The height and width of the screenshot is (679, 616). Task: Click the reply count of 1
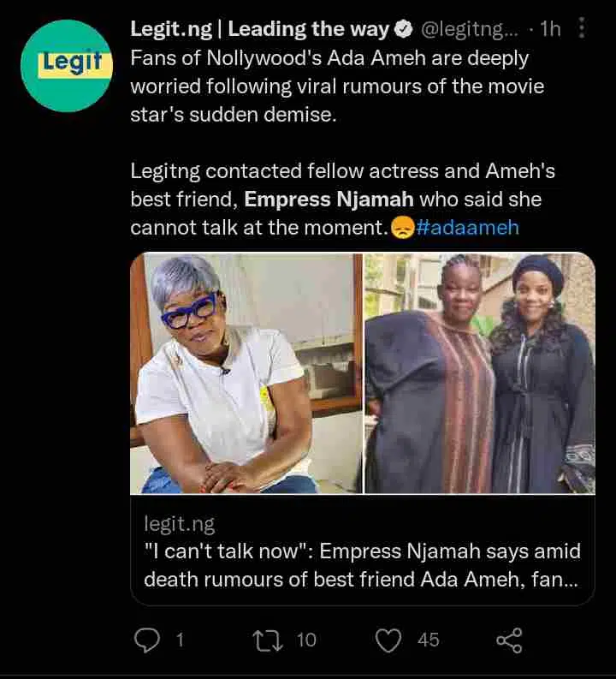coord(180,640)
